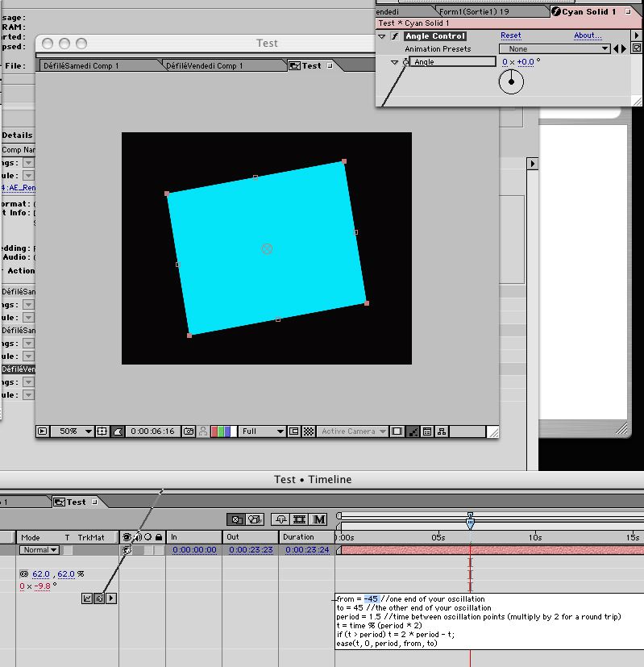644x667 pixels.
Task: Click the About link in effect controls
Action: [x=588, y=35]
